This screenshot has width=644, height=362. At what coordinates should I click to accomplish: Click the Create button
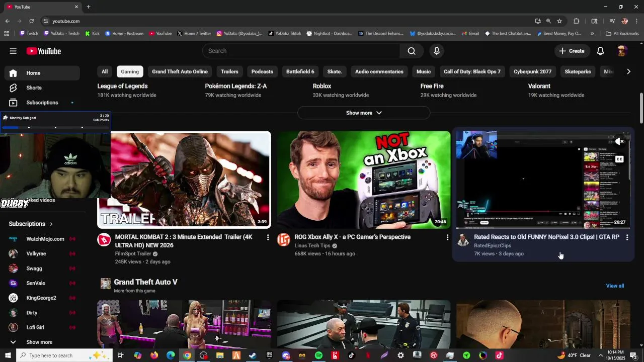572,51
